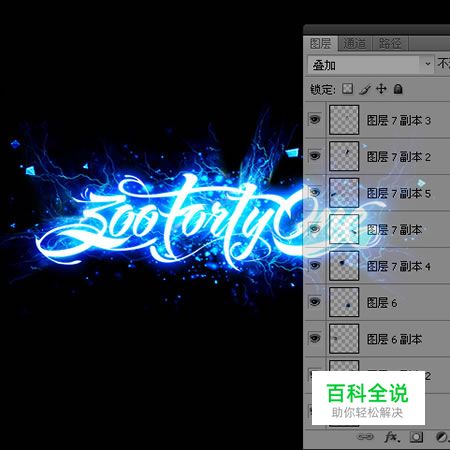Select thumbnail of 图层 7 副本 3
This screenshot has width=450, height=450.
[344, 120]
